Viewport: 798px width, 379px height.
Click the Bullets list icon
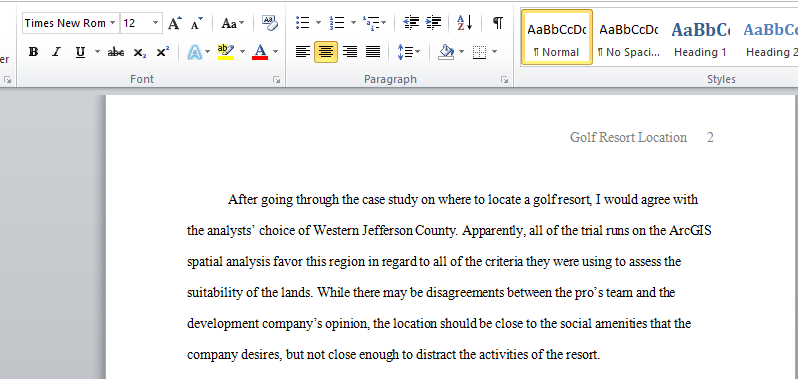coord(303,23)
